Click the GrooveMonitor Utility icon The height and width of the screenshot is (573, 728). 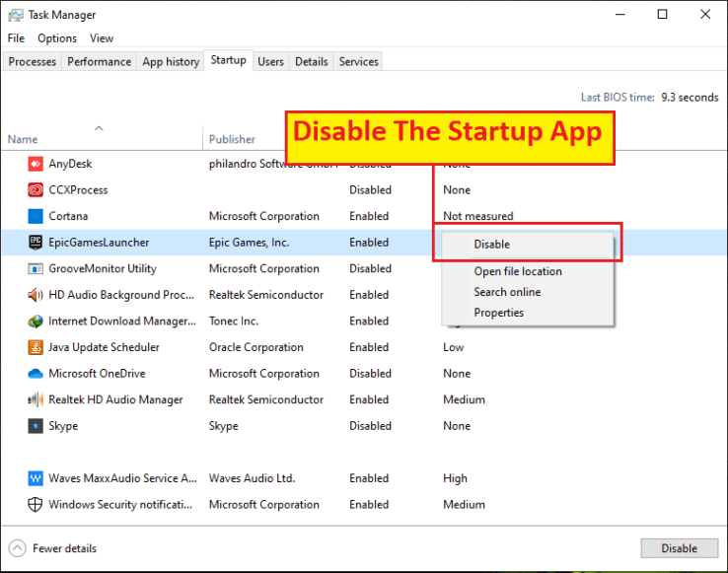(36, 269)
